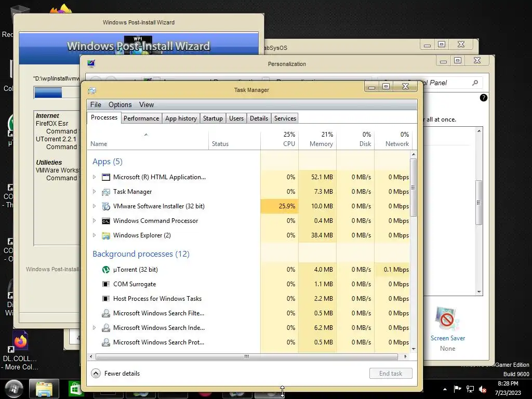The height and width of the screenshot is (399, 532).
Task: Open the Screen Saver icon in Personalization
Action: [x=447, y=318]
